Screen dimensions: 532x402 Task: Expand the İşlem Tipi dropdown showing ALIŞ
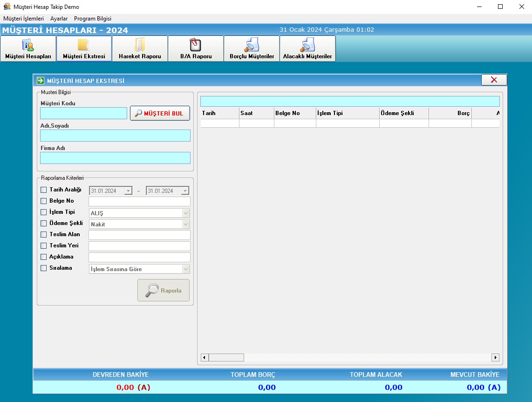[185, 213]
